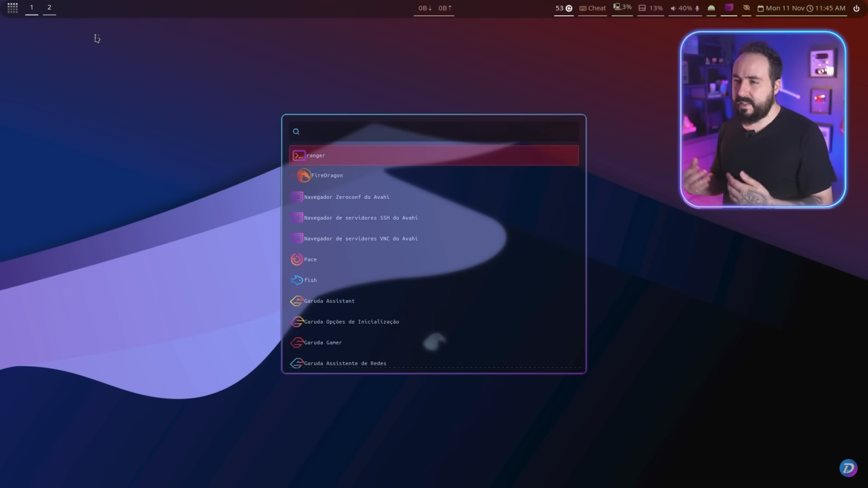Open the 53 pending updates indicator
Image resolution: width=868 pixels, height=488 pixels.
[563, 8]
